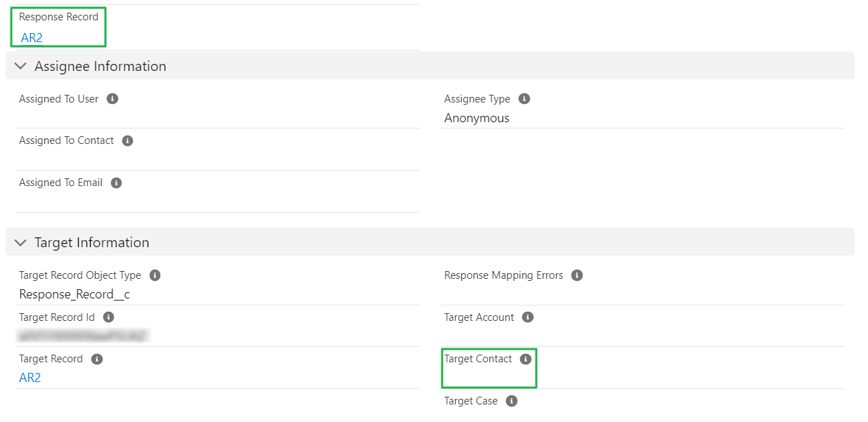Screen dimensions: 868x422
Task: Click the Target Record info icon
Action: [96, 358]
